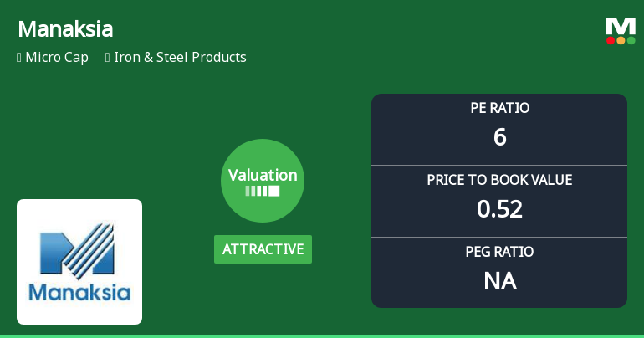The image size is (644, 338).
Task: Click the PEG RATIO heading
Action: pos(499,251)
